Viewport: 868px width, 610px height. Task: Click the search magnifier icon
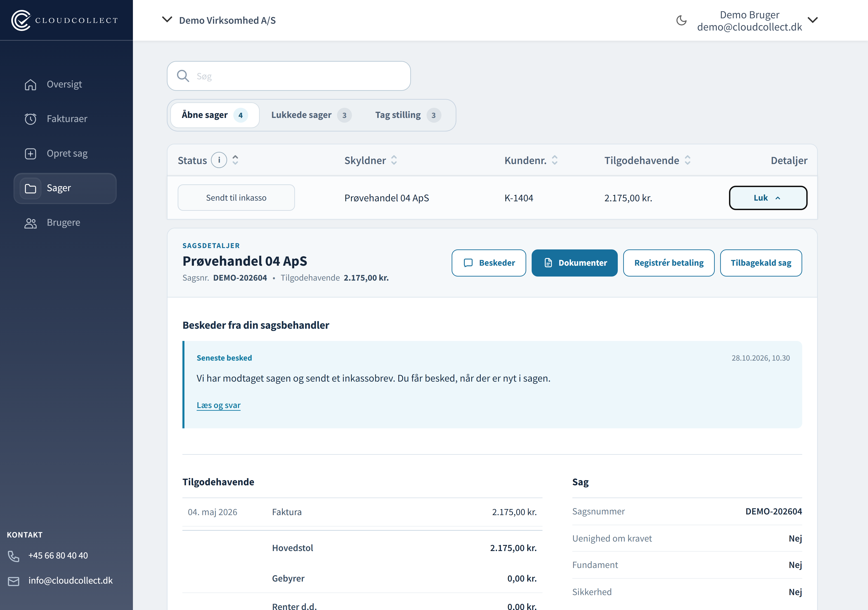183,76
